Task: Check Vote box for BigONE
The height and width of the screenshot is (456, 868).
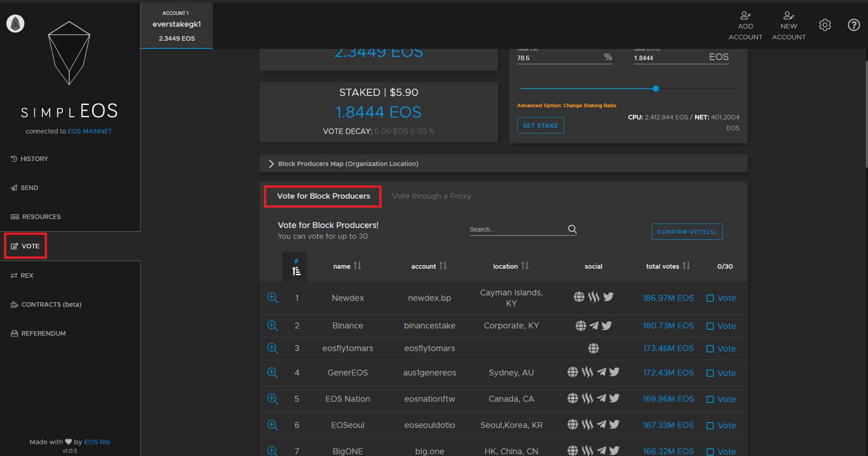Action: click(710, 452)
